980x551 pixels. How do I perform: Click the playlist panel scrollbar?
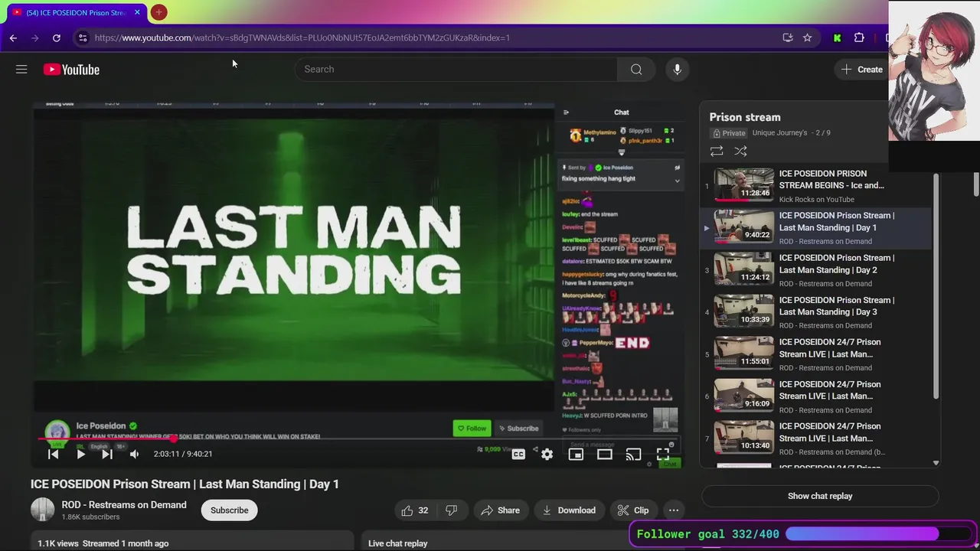(x=936, y=285)
